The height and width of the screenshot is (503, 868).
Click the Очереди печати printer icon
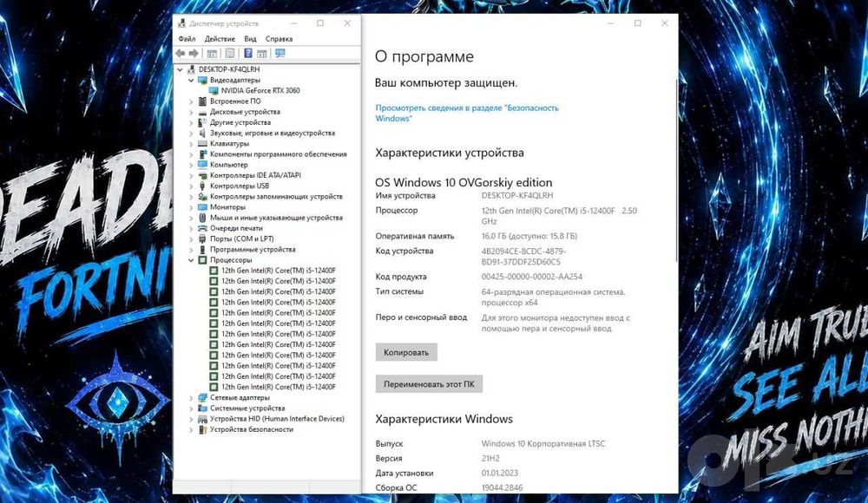[x=202, y=228]
